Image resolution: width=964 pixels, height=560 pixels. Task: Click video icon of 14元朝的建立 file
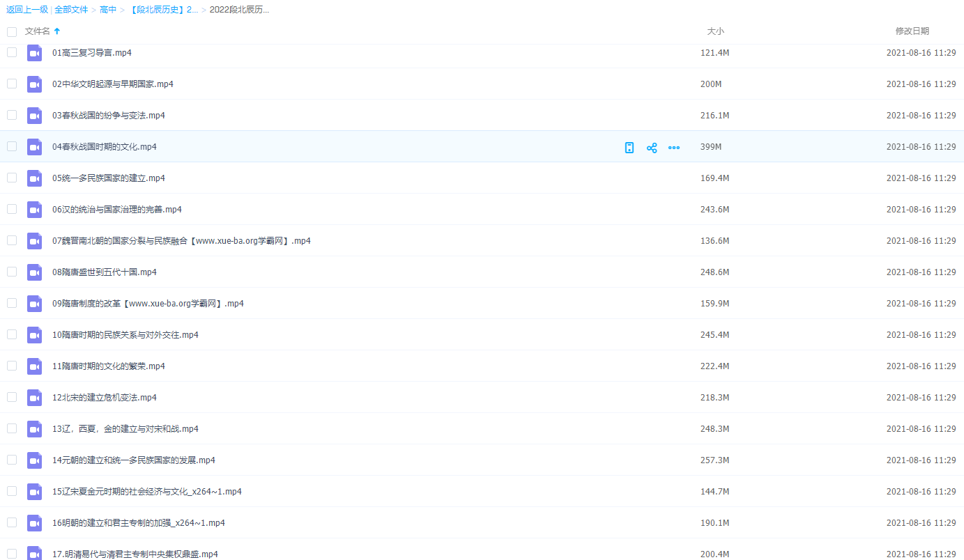[35, 460]
